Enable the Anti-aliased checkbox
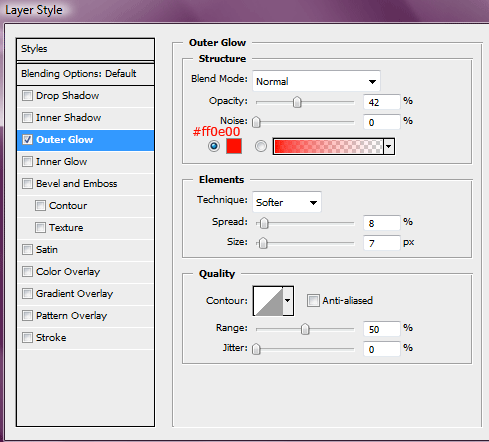This screenshot has height=442, width=489. coord(313,300)
